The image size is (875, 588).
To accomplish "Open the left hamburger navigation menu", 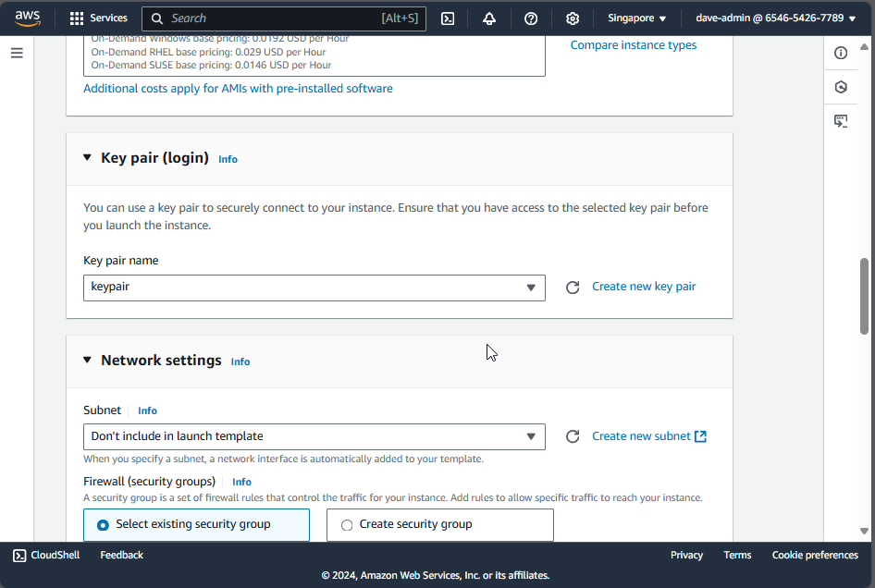I will point(17,54).
